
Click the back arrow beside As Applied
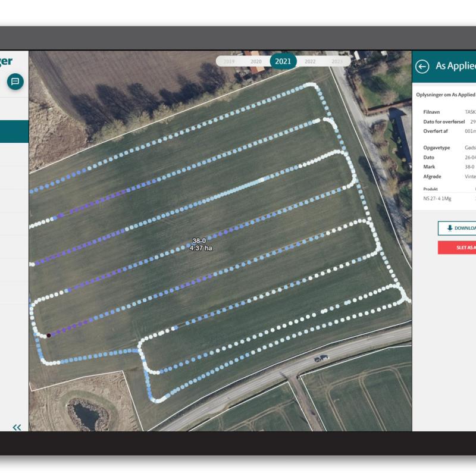pos(422,67)
